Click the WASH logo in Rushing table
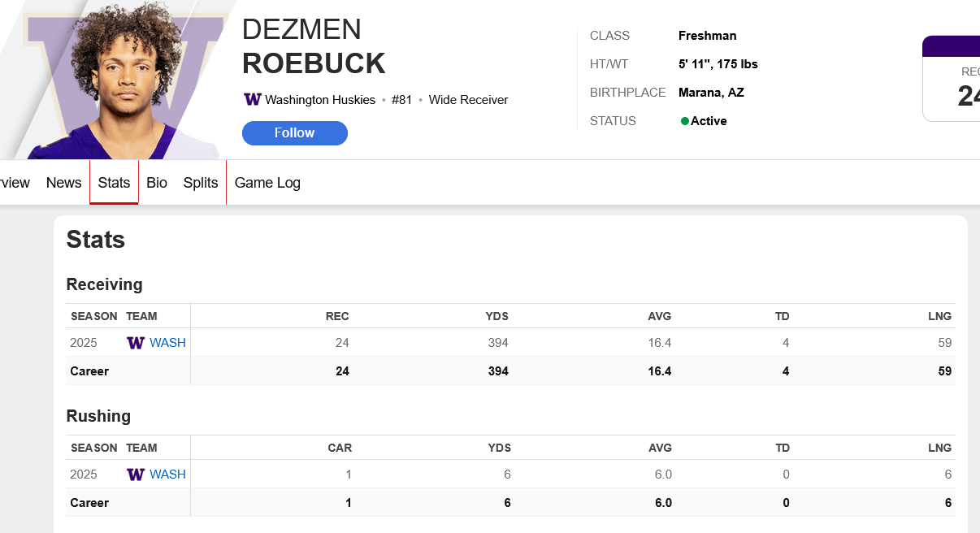This screenshot has width=980, height=533. point(136,474)
